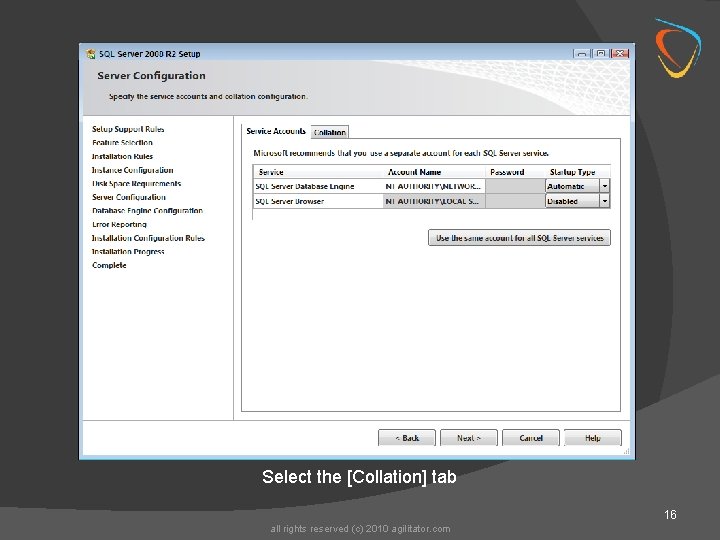Image resolution: width=720 pixels, height=540 pixels.
Task: Click the Database Engine account name cell
Action: (x=434, y=186)
